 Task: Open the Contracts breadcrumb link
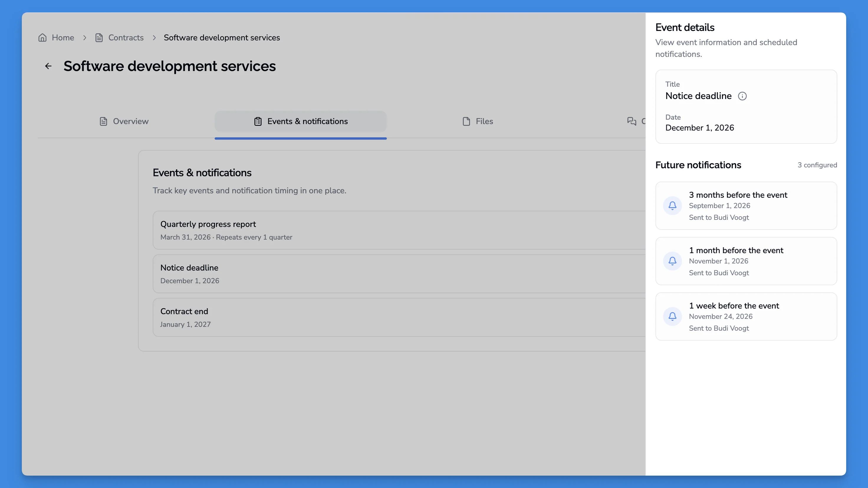pos(126,38)
